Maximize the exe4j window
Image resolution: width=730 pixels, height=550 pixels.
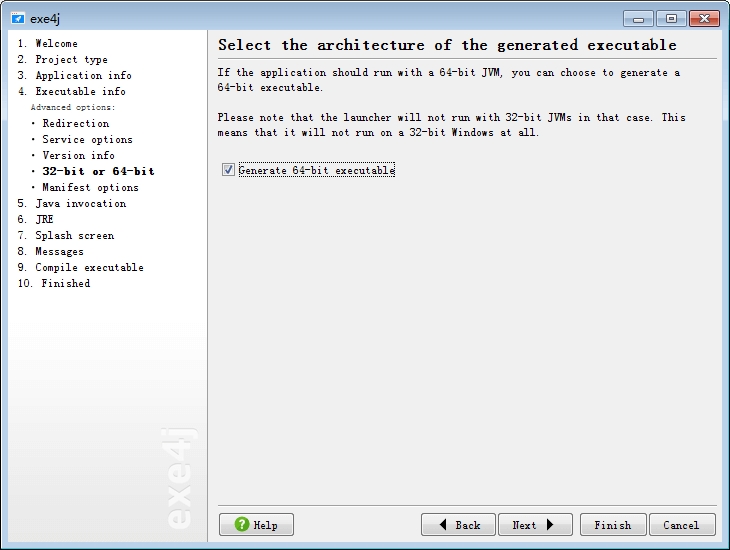tap(670, 18)
